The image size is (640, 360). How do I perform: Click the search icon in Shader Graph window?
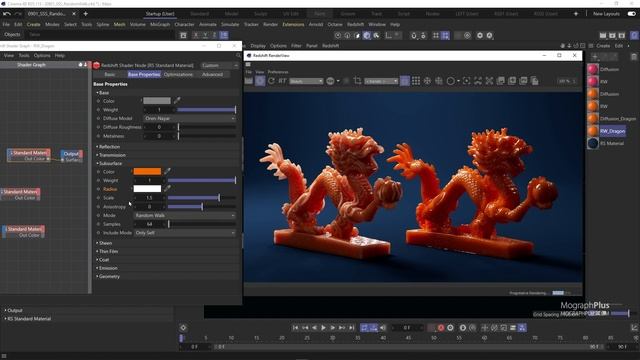coord(238,56)
